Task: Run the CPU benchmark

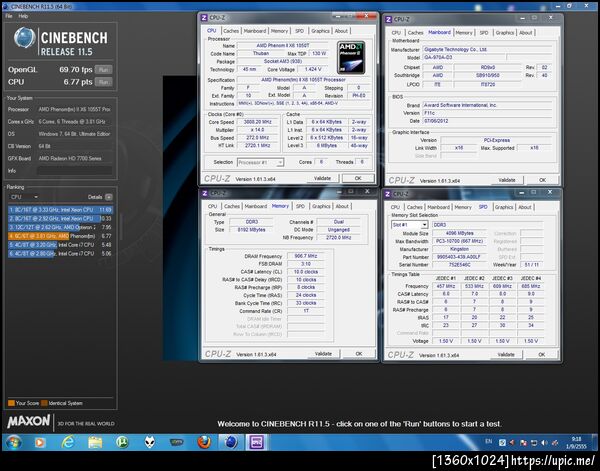Action: click(x=104, y=82)
